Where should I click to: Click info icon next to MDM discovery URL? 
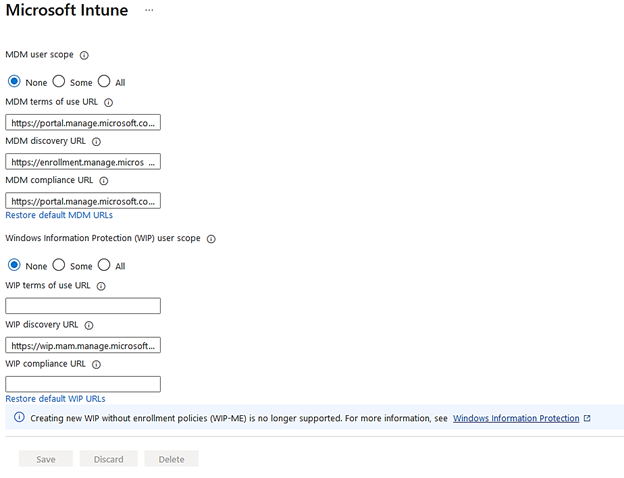(96, 142)
